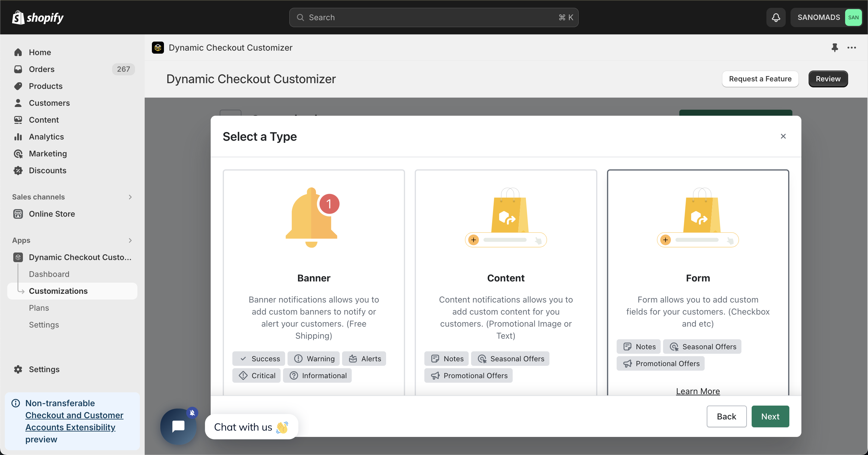Image resolution: width=868 pixels, height=455 pixels.
Task: Open the chat bubble widget
Action: [178, 426]
